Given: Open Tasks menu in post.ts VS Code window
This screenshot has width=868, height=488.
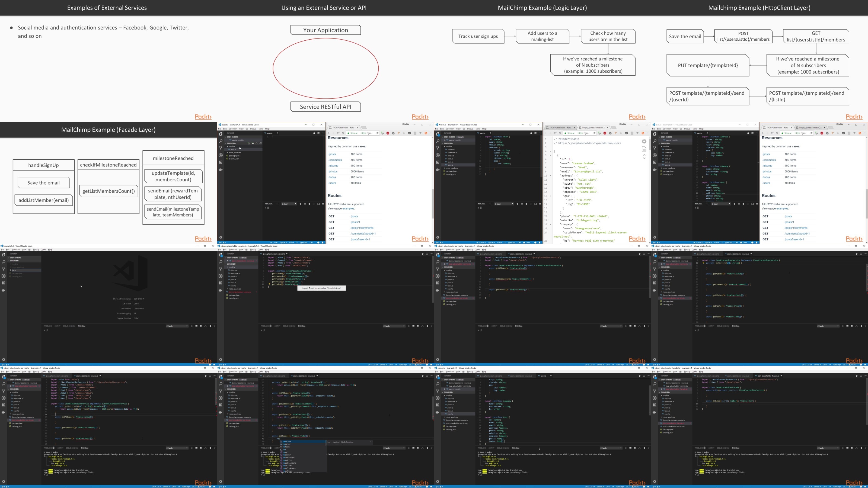Looking at the screenshot, I should tap(260, 129).
